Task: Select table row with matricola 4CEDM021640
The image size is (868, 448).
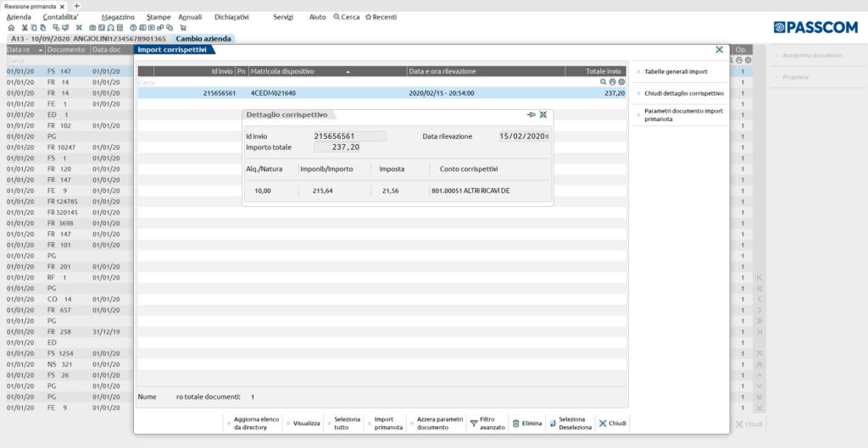Action: coord(382,93)
